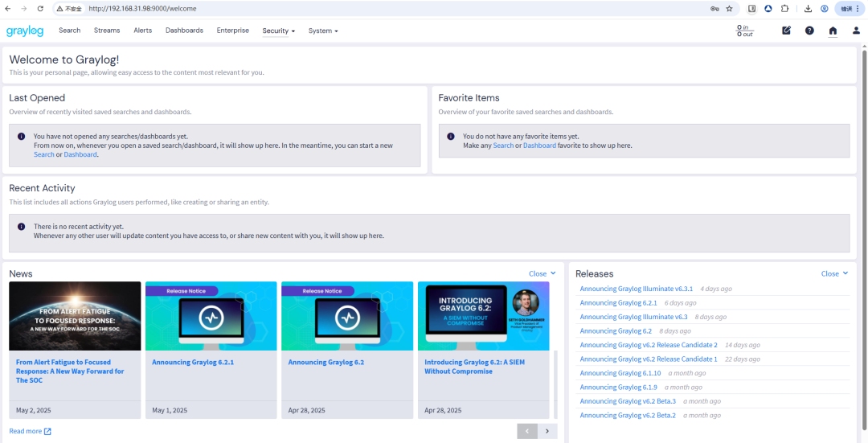Open Introducing Graylog 6.2 SIEM article title
Image resolution: width=868 pixels, height=443 pixels.
474,367
